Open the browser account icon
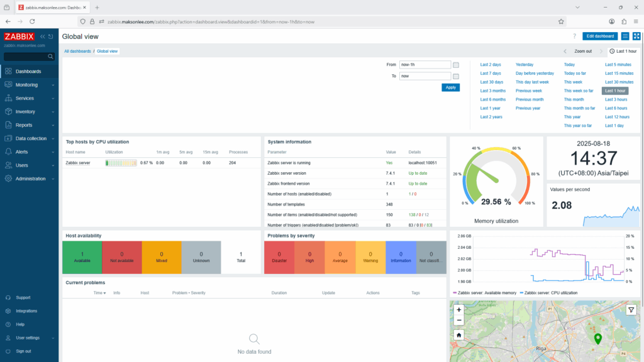 tap(611, 22)
